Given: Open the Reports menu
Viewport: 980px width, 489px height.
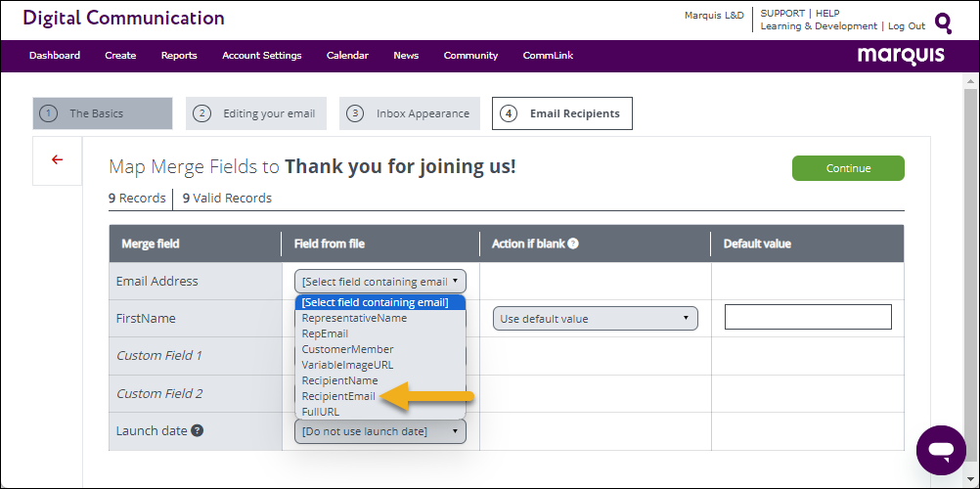Looking at the screenshot, I should [179, 56].
